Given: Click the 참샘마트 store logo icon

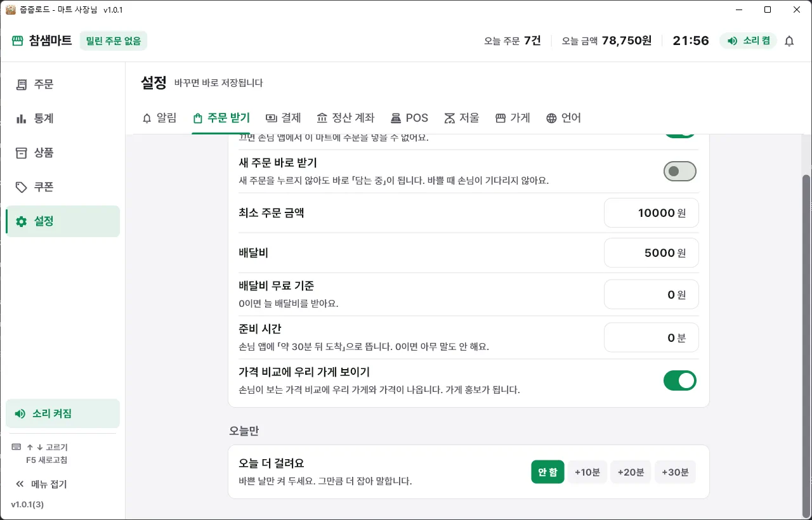Looking at the screenshot, I should pos(17,41).
